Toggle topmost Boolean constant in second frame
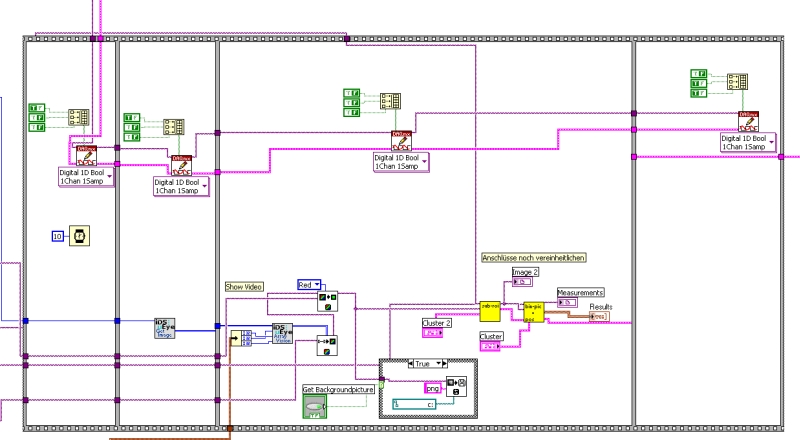 [x=132, y=117]
